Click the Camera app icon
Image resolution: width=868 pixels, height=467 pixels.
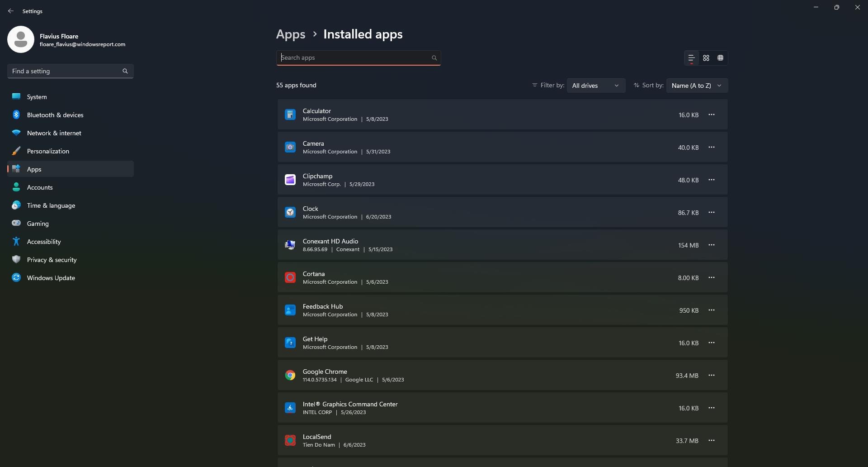[290, 148]
